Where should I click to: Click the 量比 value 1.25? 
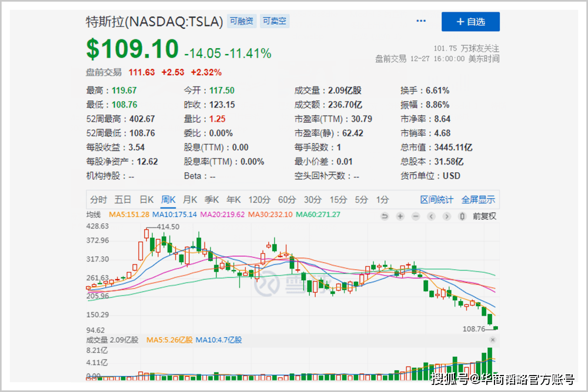click(218, 119)
